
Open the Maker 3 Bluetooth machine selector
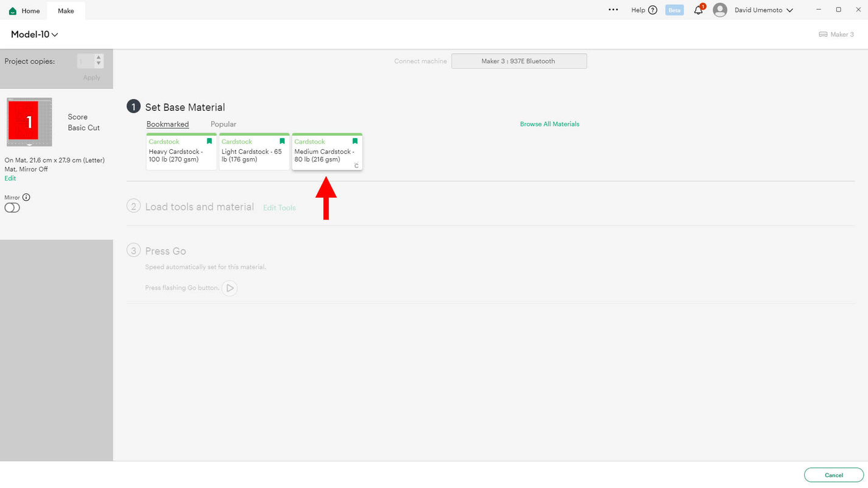pos(519,61)
